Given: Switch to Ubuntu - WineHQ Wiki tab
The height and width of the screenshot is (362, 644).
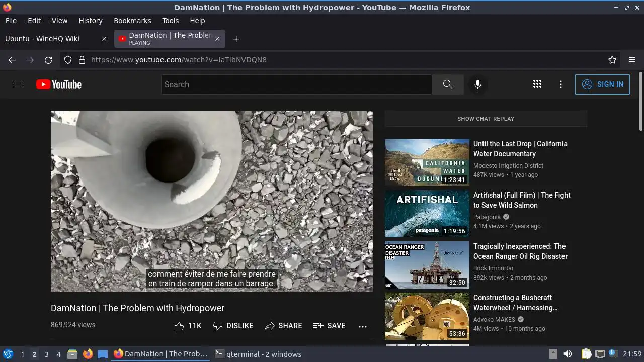Looking at the screenshot, I should [56, 39].
